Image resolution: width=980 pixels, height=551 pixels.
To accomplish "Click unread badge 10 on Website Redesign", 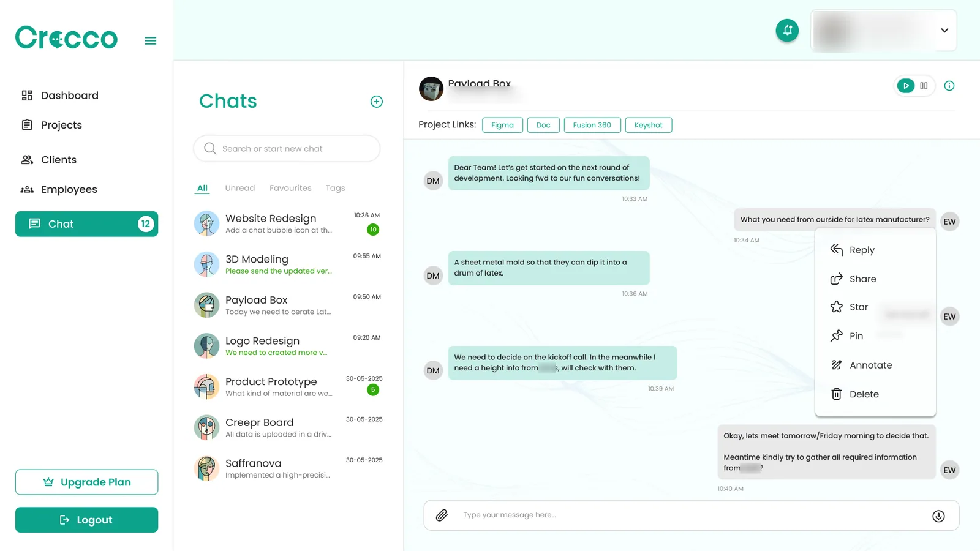I will pyautogui.click(x=373, y=230).
